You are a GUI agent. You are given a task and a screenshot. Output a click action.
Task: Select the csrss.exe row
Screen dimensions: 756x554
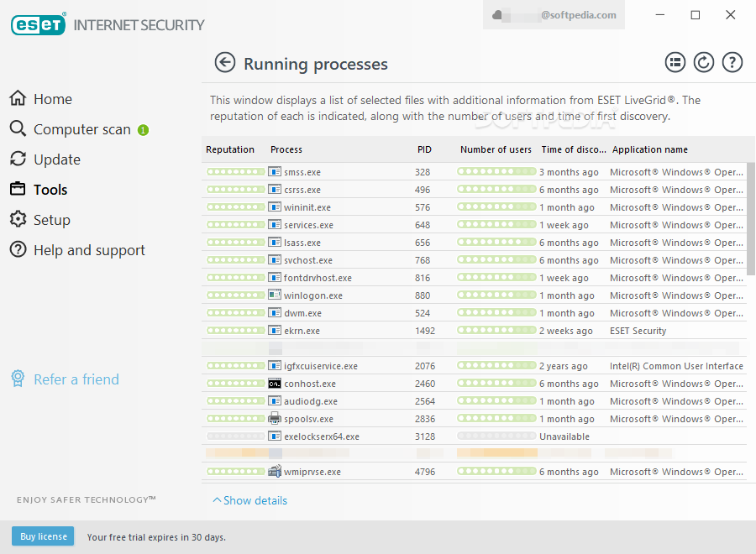point(475,190)
